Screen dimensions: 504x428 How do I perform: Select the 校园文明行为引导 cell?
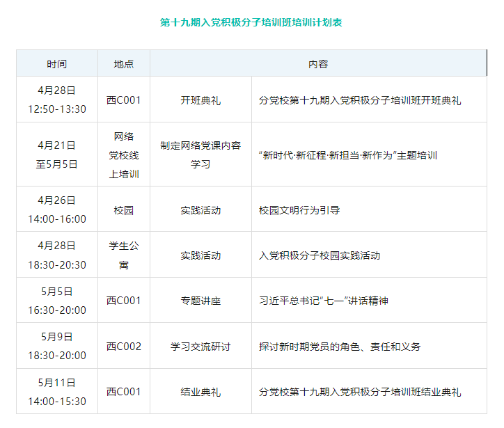299,210
